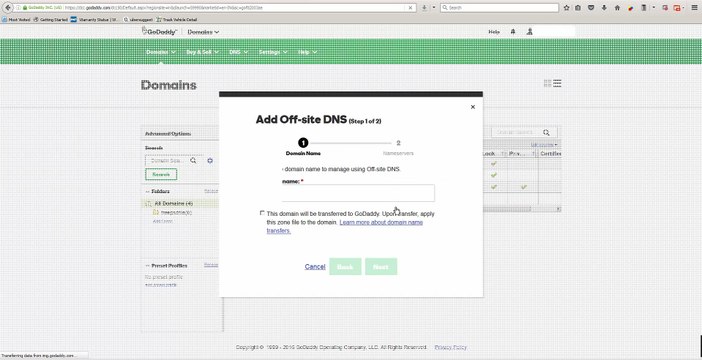Click the gray column extension icon

tap(644, 8)
